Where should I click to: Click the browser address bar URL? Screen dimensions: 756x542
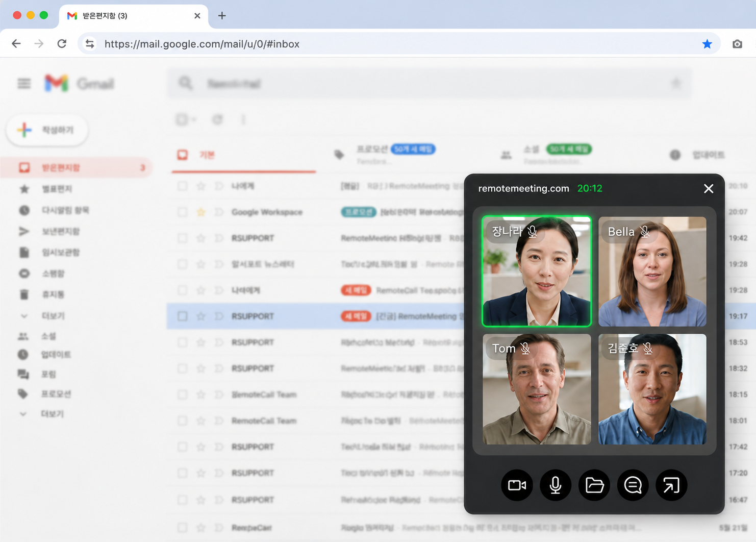(x=202, y=44)
